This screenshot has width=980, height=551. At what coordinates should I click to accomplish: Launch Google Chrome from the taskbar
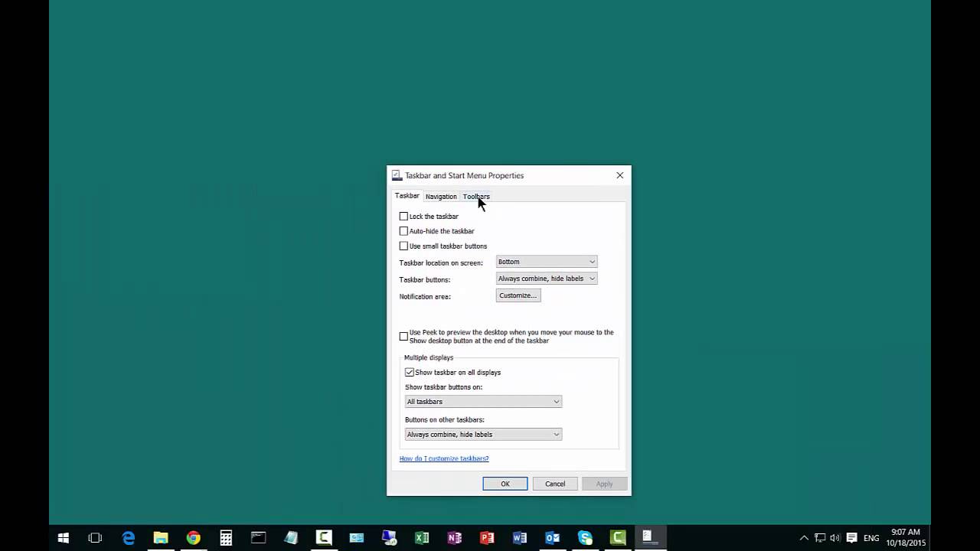(x=193, y=538)
